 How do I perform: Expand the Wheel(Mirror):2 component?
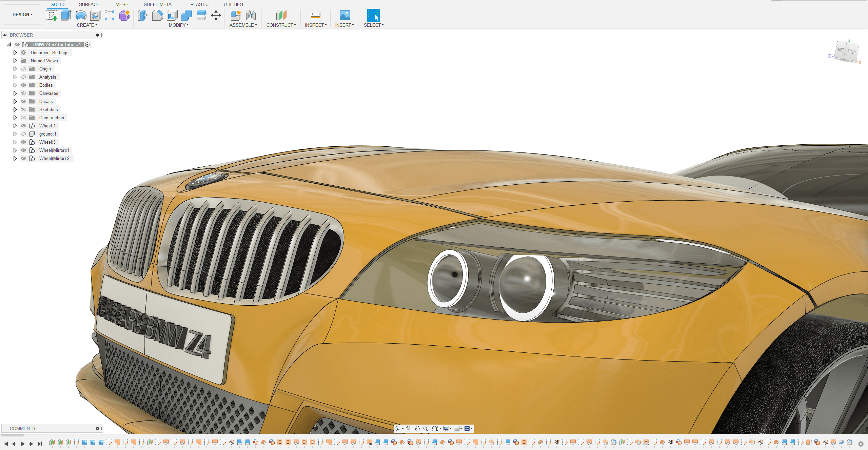(15, 158)
